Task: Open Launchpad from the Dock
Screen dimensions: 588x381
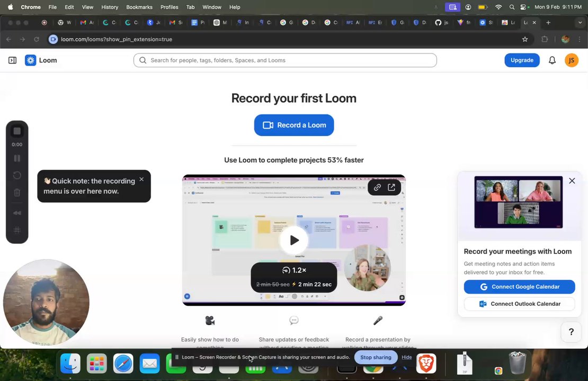Action: click(97, 364)
